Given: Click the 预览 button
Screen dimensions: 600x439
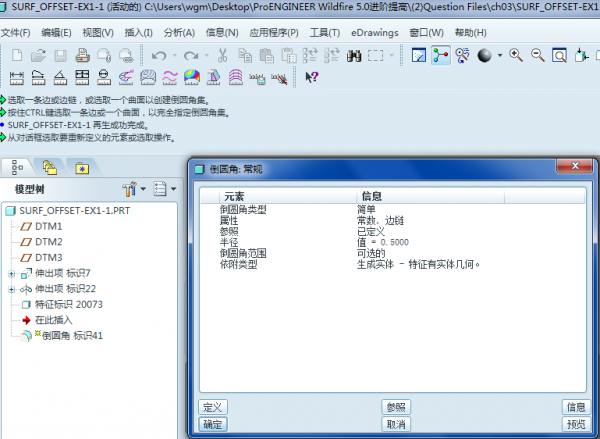Looking at the screenshot, I should tap(576, 424).
